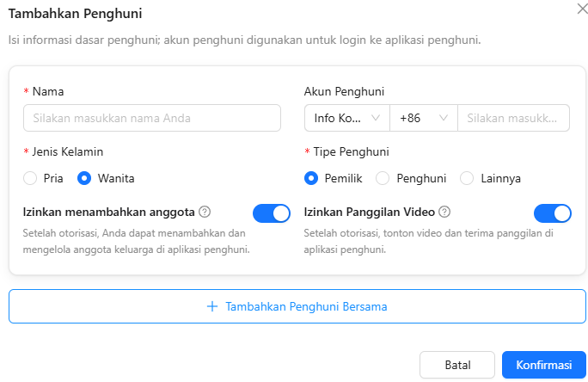Viewport: 588px width, 382px height.
Task: Open help icon beside Izinkan menambahkan anggota
Action: tap(205, 212)
